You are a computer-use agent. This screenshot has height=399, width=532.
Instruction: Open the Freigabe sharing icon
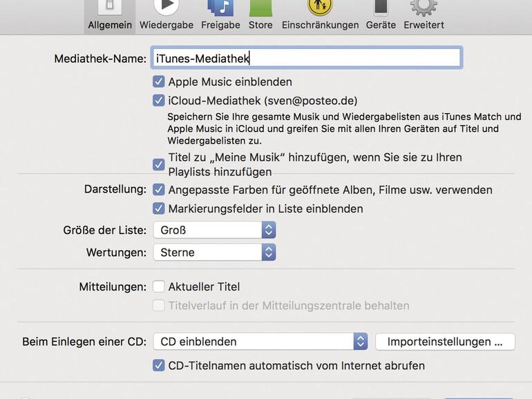tap(220, 7)
